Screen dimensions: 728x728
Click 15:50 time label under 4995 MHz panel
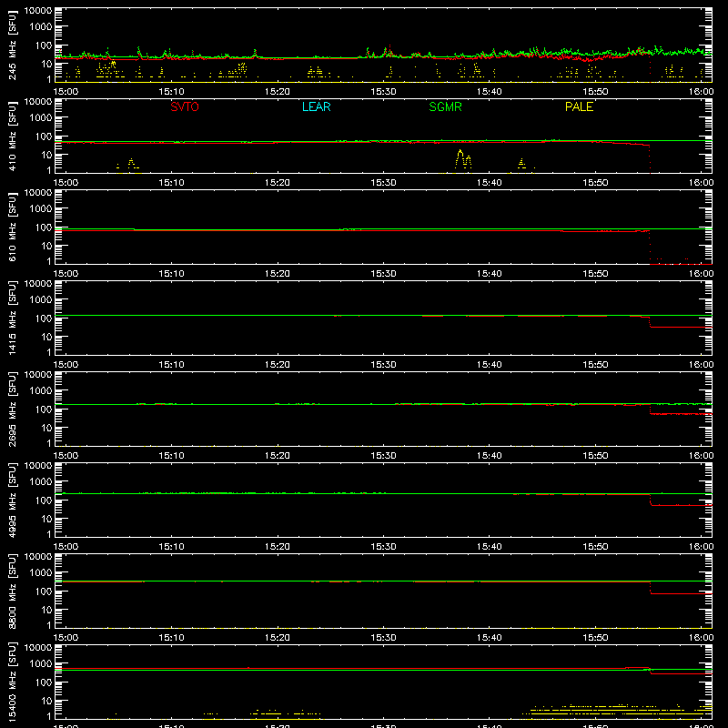(x=595, y=547)
